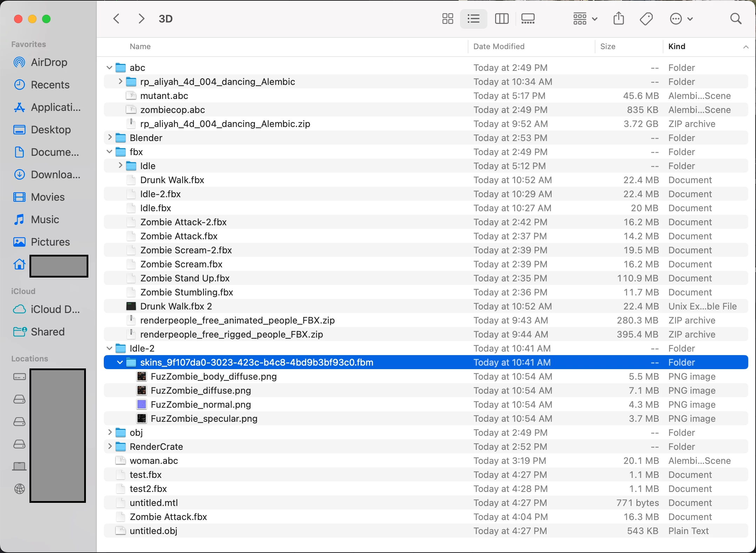The width and height of the screenshot is (756, 553).
Task: Go back with the left arrow
Action: [x=117, y=19]
